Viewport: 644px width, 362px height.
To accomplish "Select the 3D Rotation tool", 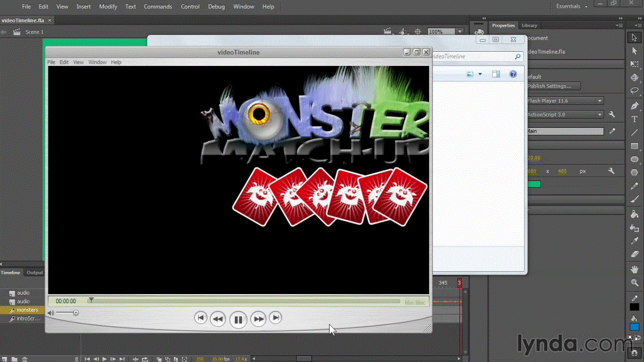I will coord(634,78).
